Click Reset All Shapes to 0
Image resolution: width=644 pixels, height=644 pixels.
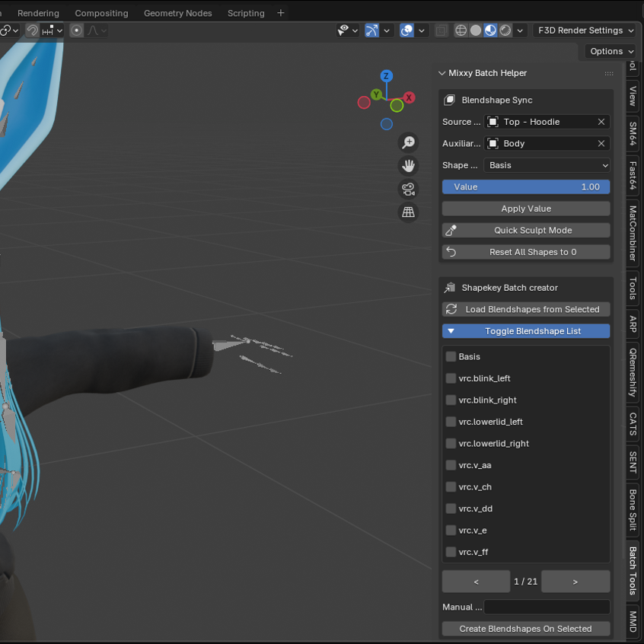[526, 252]
